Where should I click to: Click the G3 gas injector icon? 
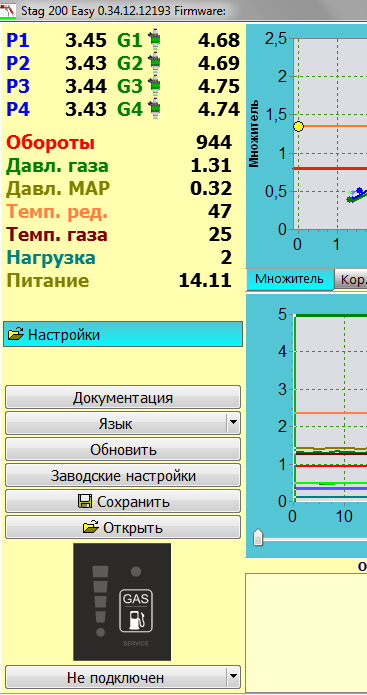point(154,85)
